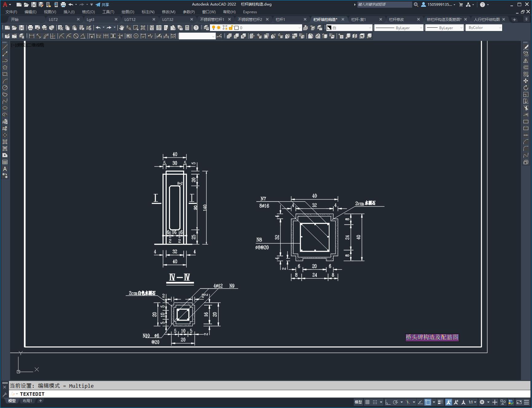Select the Ellipse drawing tool

click(5, 108)
